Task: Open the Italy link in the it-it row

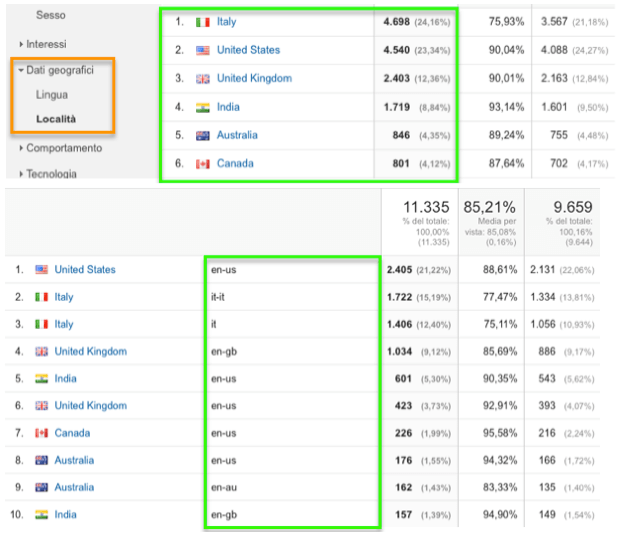Action: 64,297
